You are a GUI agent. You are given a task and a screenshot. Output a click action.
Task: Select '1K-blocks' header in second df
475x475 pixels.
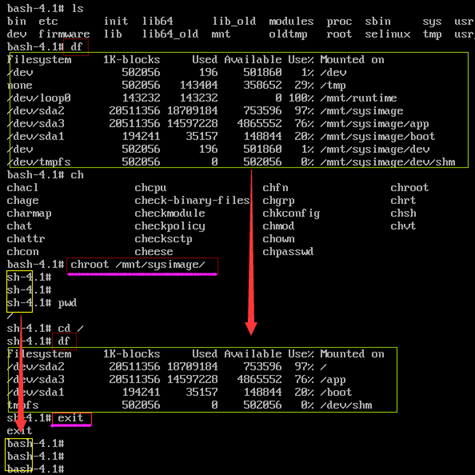[131, 354]
